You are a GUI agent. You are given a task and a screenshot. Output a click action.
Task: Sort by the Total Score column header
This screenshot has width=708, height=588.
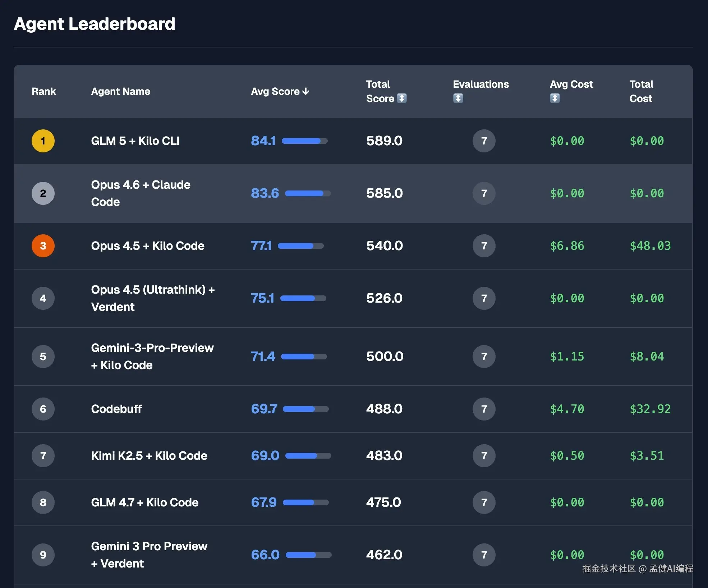click(x=378, y=84)
